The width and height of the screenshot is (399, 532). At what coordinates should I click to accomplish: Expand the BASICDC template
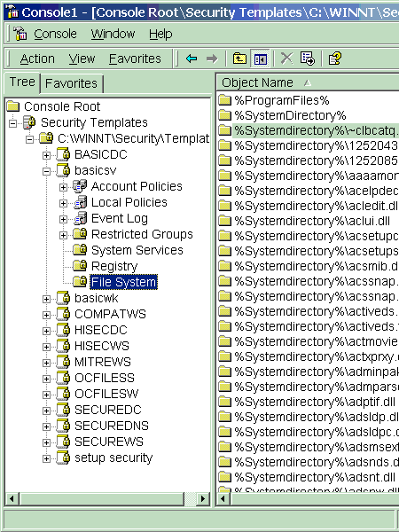point(46,155)
